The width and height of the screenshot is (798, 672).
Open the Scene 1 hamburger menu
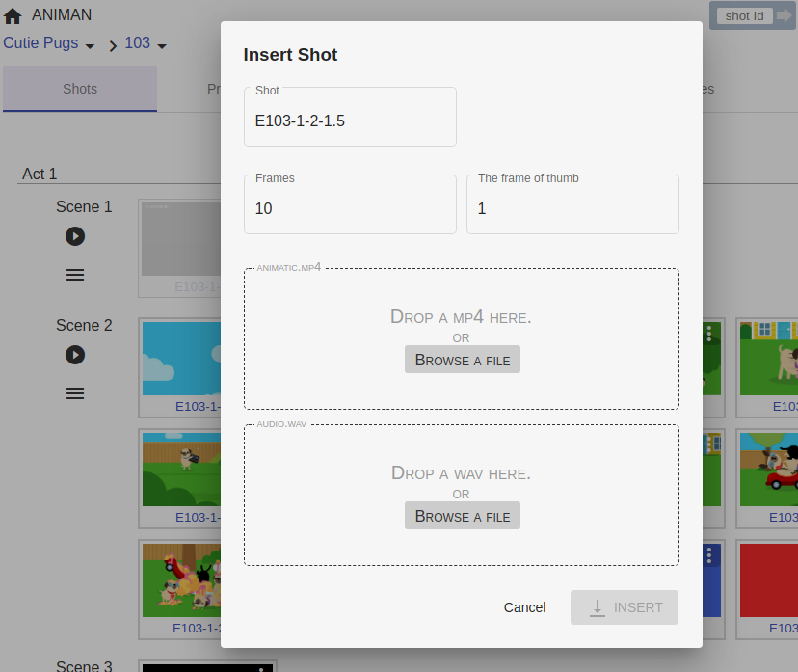click(75, 275)
